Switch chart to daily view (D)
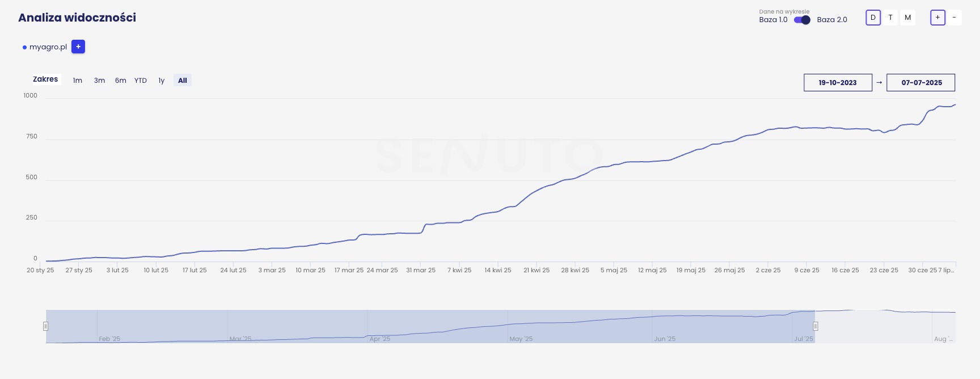Image resolution: width=980 pixels, height=379 pixels. tap(873, 18)
